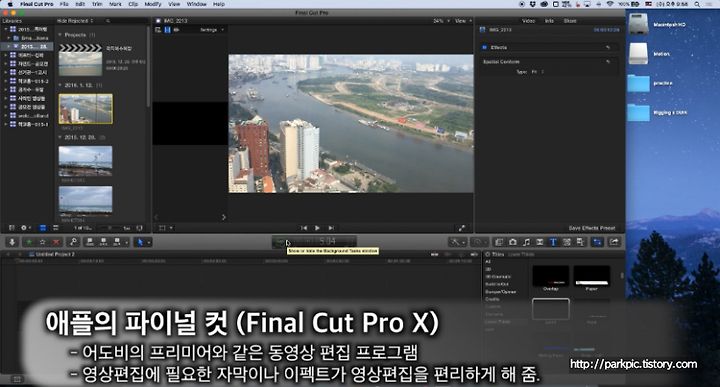
Task: Open the edit mode dropdown arrow
Action: tap(127, 242)
